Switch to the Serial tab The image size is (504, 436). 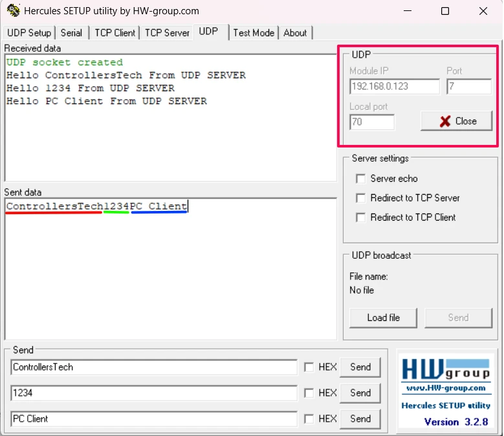coord(71,33)
